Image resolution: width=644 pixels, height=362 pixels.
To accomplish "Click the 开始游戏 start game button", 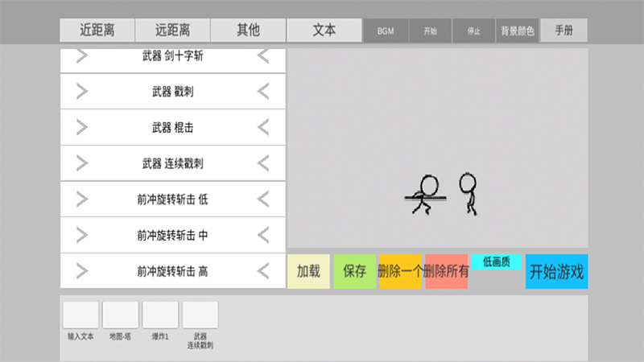I will 556,271.
